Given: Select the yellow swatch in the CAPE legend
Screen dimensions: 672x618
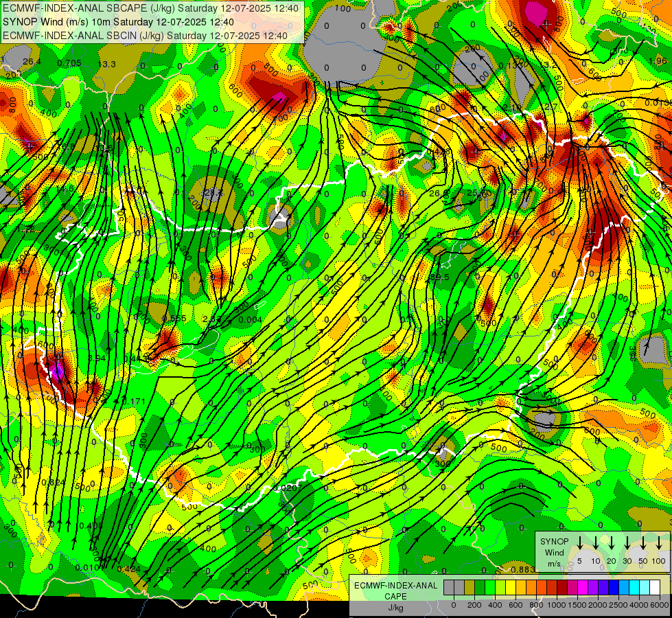Looking at the screenshot, I should tap(511, 588).
